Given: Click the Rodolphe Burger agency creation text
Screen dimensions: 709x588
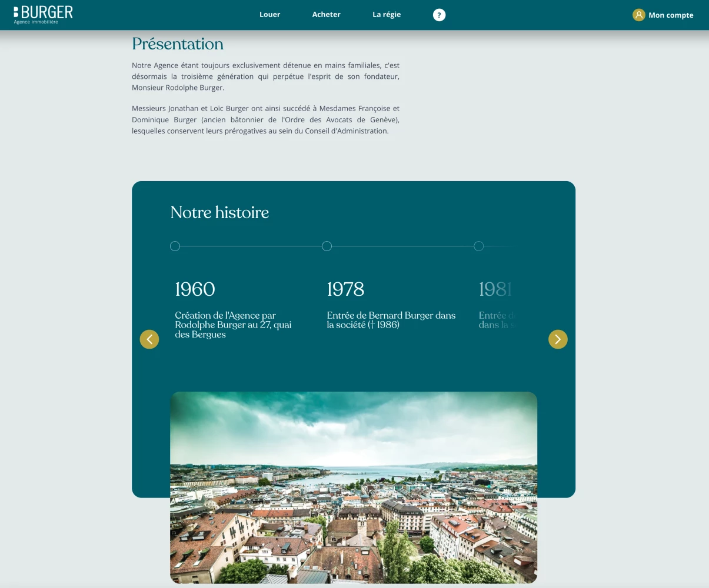Looking at the screenshot, I should click(233, 325).
